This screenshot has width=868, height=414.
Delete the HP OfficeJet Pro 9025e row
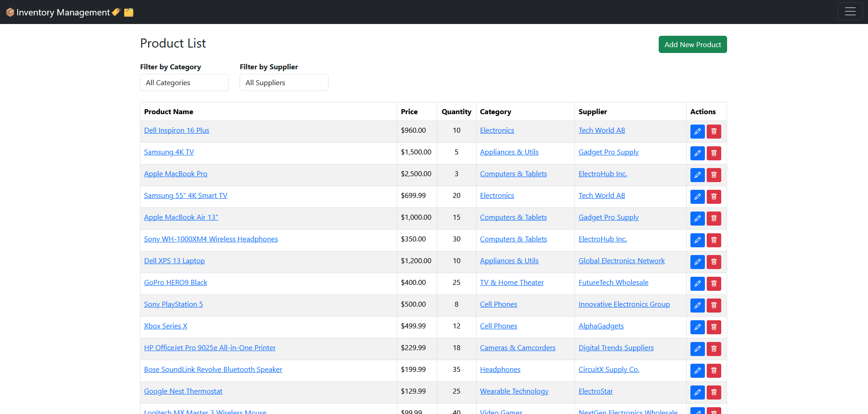(x=714, y=349)
